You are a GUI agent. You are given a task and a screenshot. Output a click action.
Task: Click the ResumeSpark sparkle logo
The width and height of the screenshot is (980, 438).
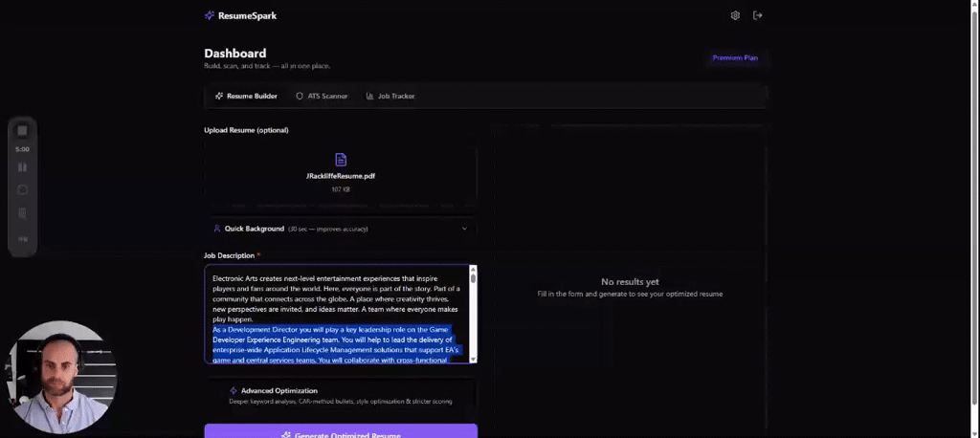(210, 15)
